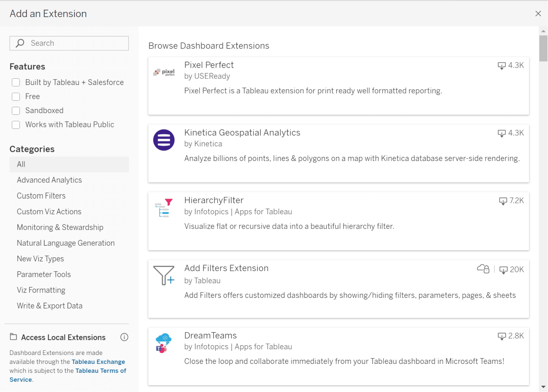Switch to the Custom Filters category
The image size is (548, 392).
tap(41, 195)
